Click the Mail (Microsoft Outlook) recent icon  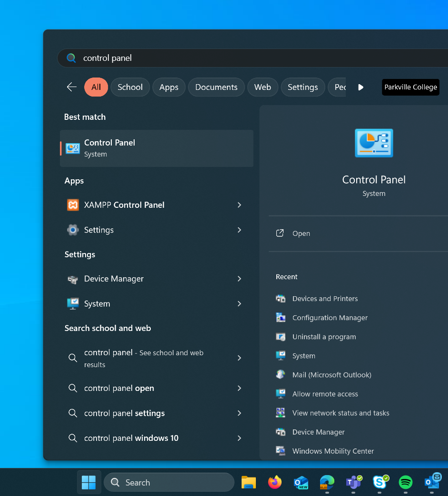click(x=280, y=375)
